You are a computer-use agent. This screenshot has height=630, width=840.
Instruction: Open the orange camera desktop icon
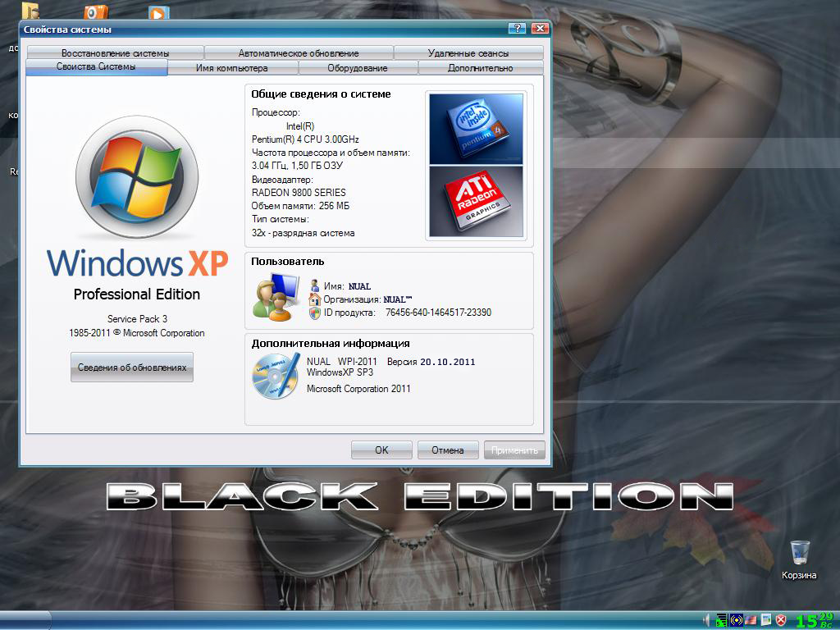tap(97, 11)
